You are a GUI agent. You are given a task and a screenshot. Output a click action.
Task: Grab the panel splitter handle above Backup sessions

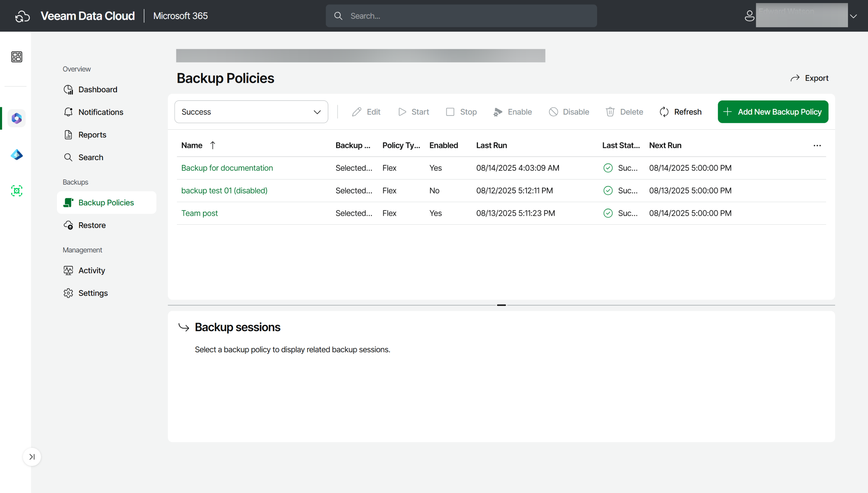click(501, 305)
